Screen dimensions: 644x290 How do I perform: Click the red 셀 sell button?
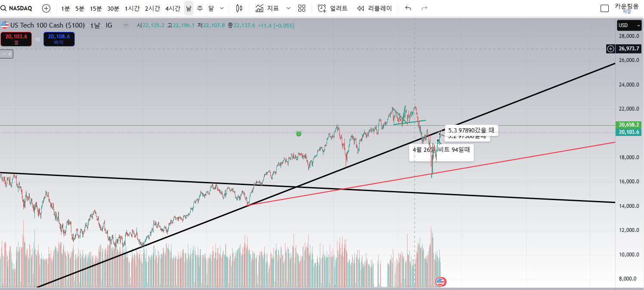[x=16, y=39]
